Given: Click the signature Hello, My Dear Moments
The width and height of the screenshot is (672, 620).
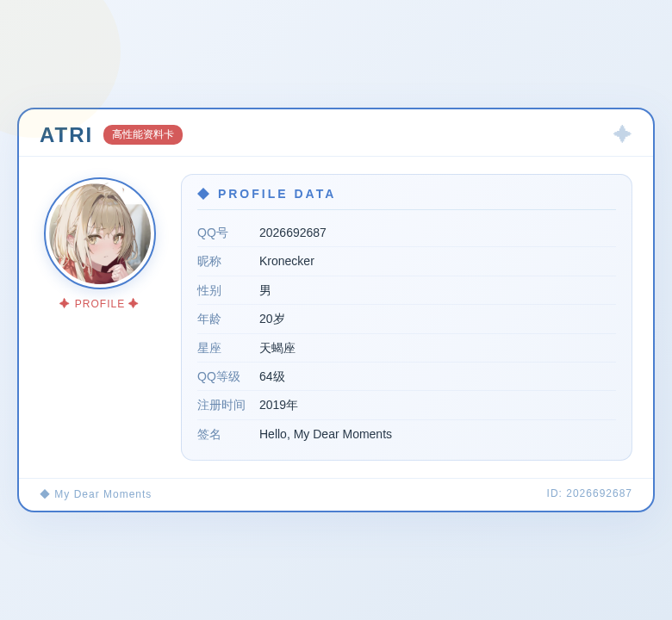Looking at the screenshot, I should (326, 434).
